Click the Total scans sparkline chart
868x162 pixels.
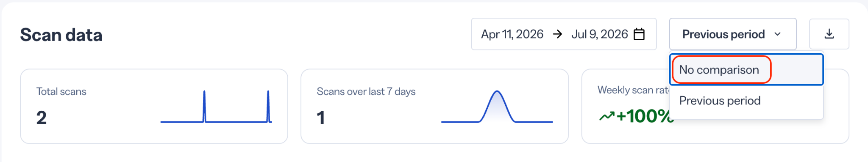tap(216, 106)
